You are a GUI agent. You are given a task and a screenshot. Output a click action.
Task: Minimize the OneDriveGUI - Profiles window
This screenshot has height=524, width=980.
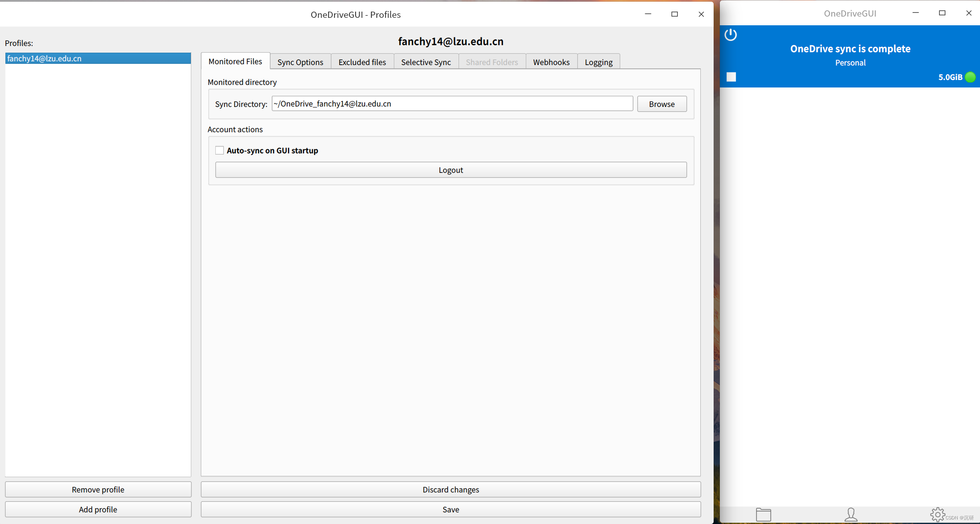(648, 14)
